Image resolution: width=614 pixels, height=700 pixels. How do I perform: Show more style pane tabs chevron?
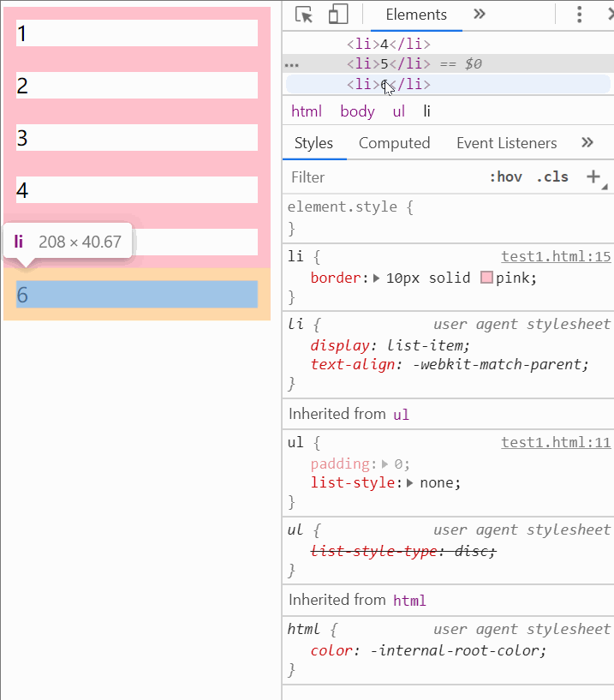(587, 143)
